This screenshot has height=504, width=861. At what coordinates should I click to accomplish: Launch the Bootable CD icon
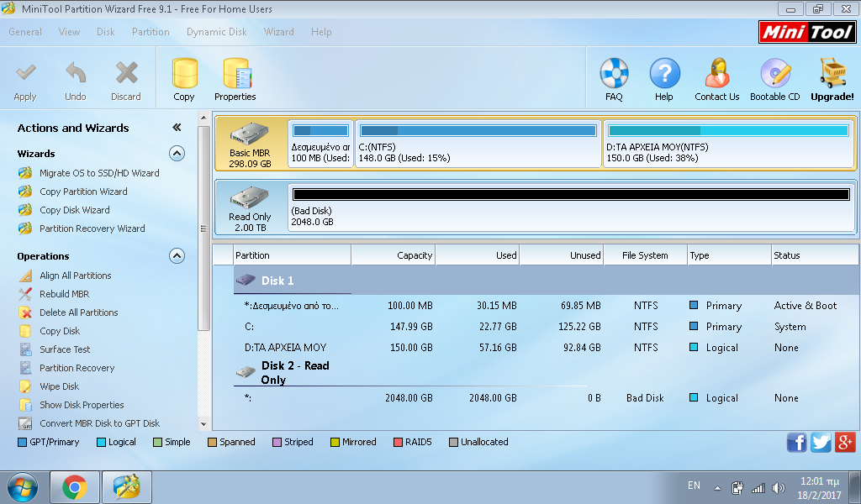pyautogui.click(x=774, y=73)
